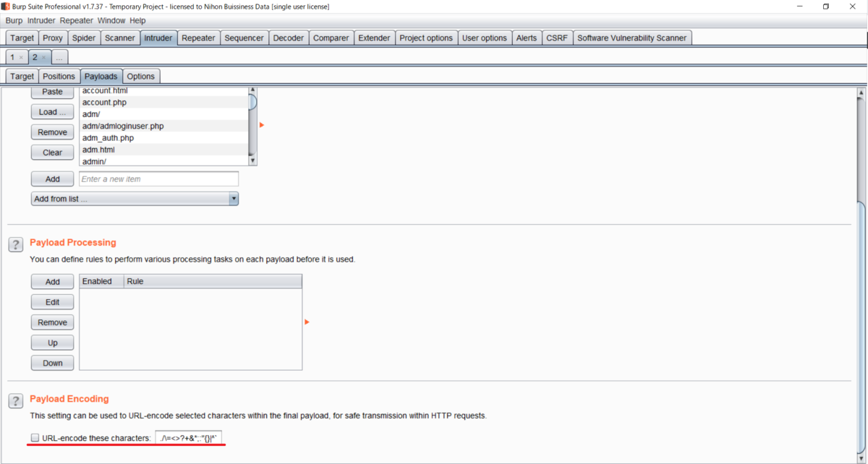The height and width of the screenshot is (464, 868).
Task: Click the Enter a new item field
Action: click(x=158, y=179)
